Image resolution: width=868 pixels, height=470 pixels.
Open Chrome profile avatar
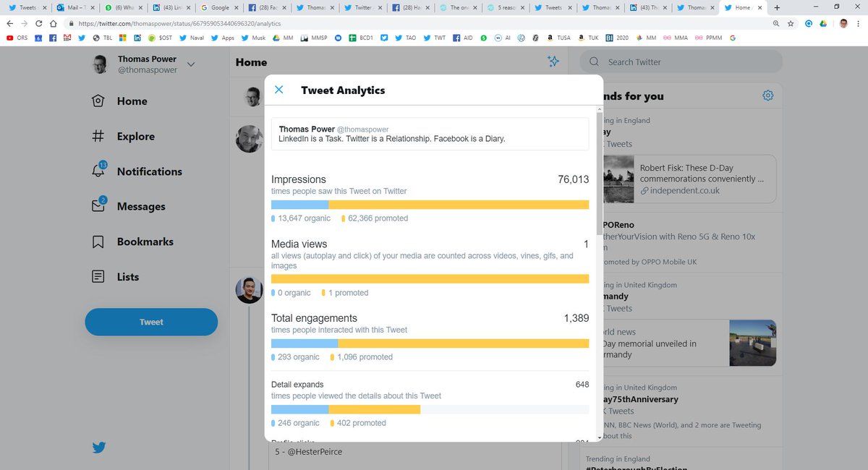tap(843, 23)
